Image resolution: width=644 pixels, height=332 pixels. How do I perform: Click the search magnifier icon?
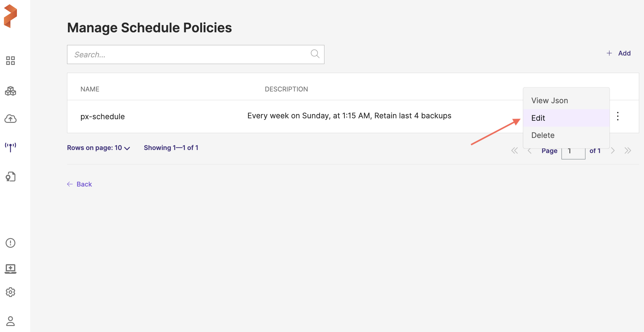pyautogui.click(x=315, y=54)
